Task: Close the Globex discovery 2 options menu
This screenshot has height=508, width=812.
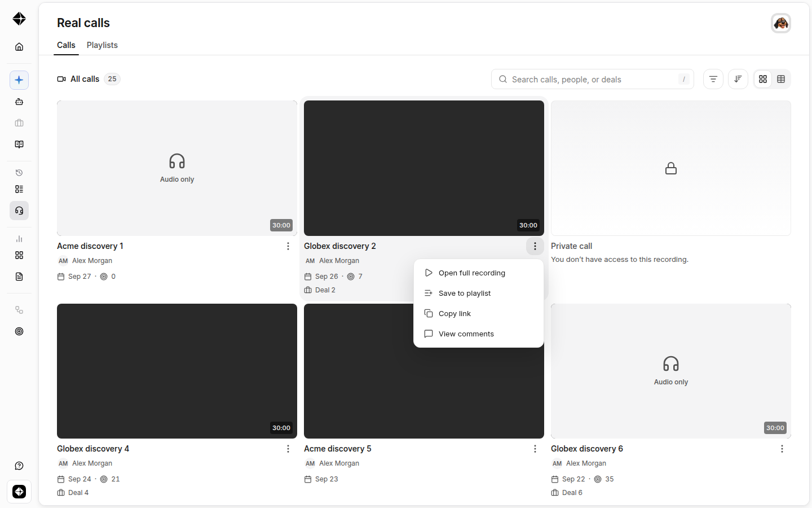Action: click(535, 246)
